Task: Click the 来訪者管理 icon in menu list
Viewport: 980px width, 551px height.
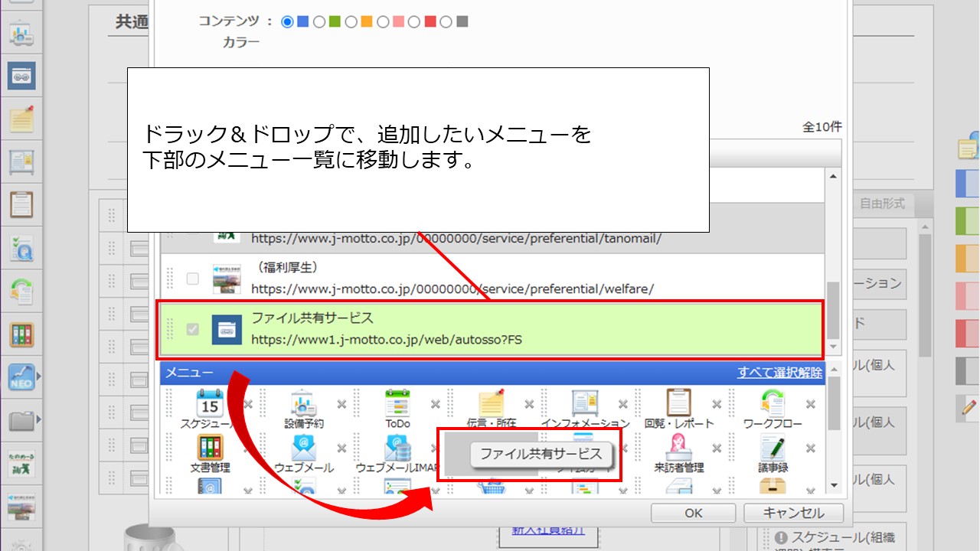Action: [x=678, y=447]
